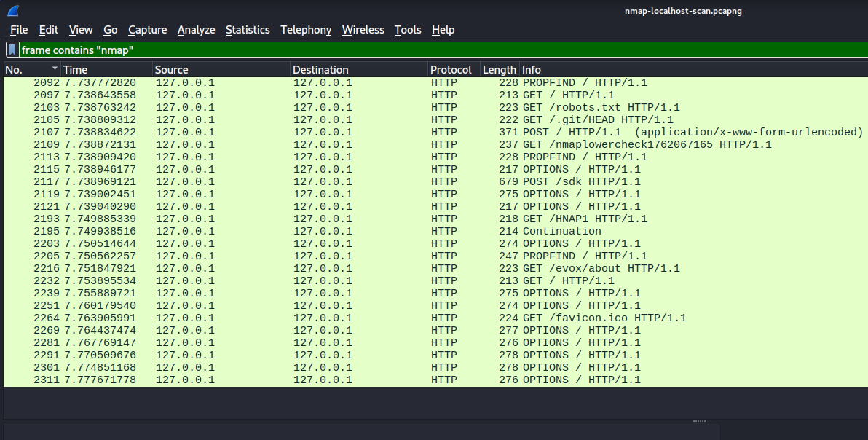Select the Continuation packet 2195
Viewport: 868px width, 440px height.
tap(437, 231)
